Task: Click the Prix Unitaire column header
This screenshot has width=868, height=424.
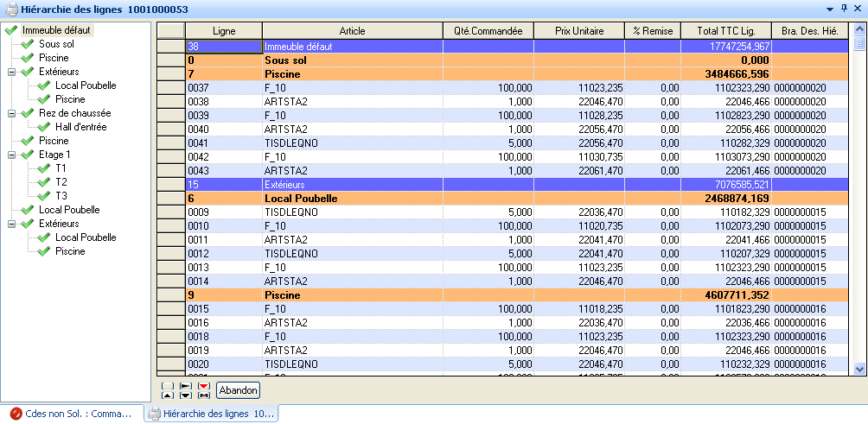Action: pyautogui.click(x=578, y=30)
